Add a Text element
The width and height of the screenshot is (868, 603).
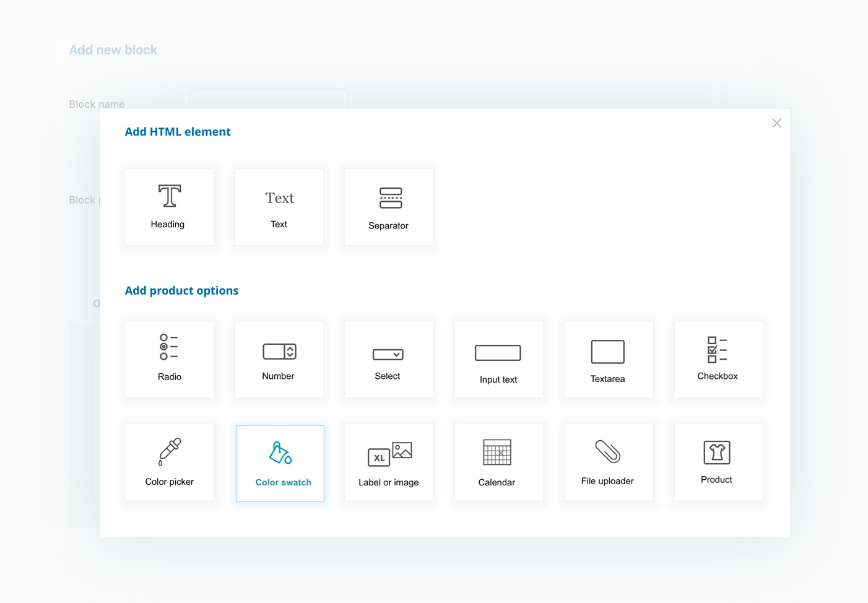coord(279,207)
